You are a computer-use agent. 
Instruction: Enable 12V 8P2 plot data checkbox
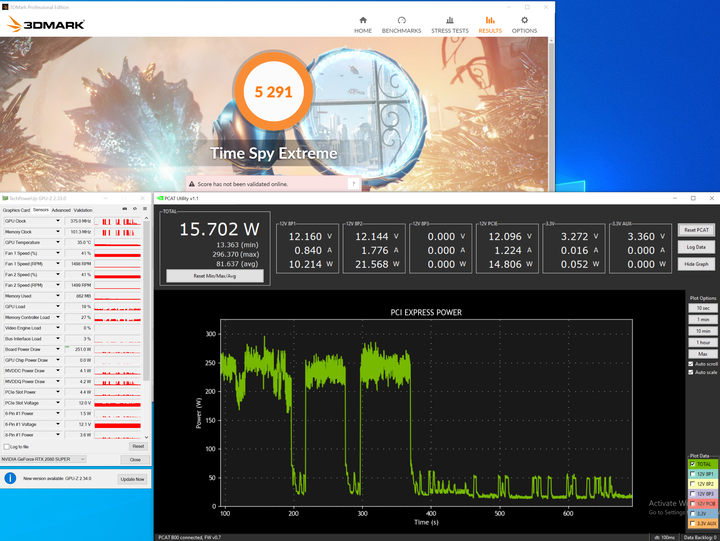pyautogui.click(x=692, y=484)
